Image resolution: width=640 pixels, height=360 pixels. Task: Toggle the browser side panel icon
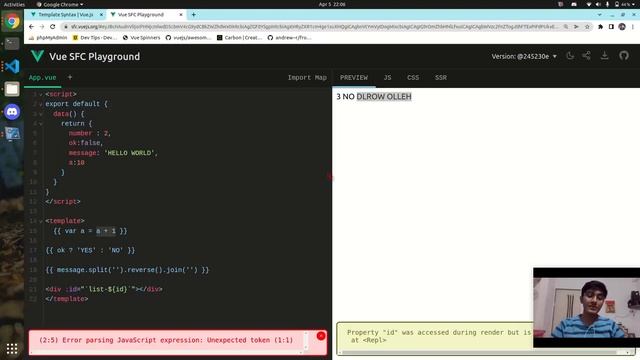tap(611, 27)
